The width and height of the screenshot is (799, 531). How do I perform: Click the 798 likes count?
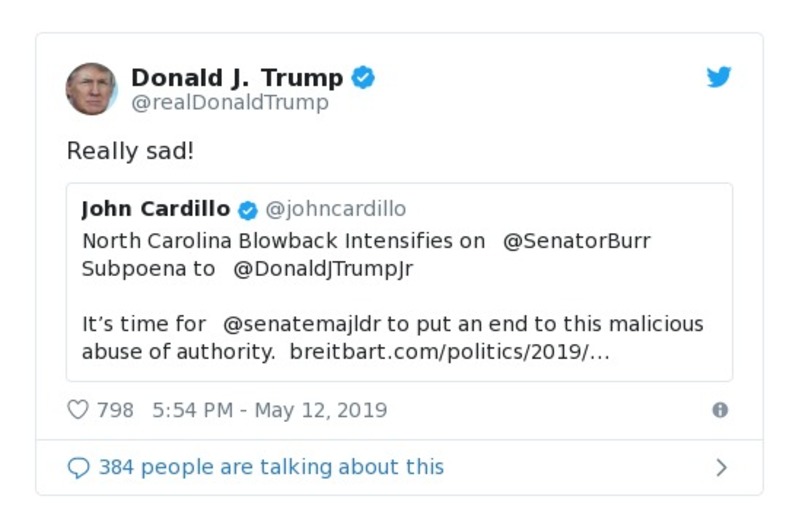coord(115,410)
